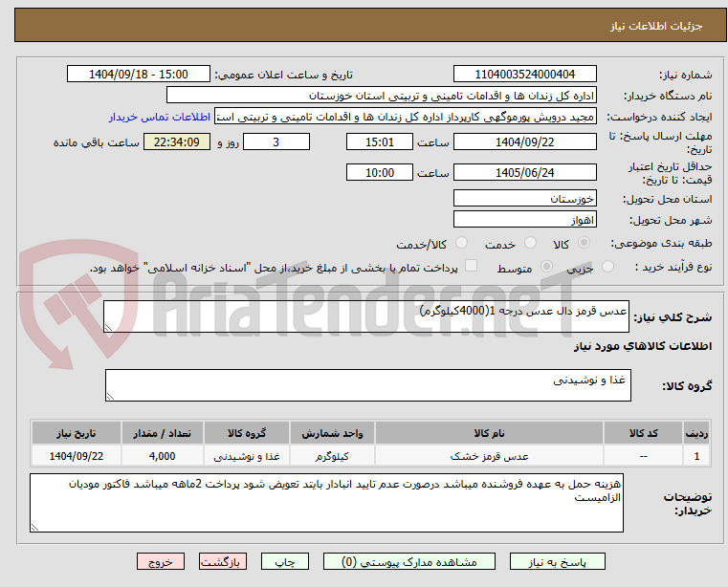Select the کالا/خدمت radio button

[x=461, y=243]
